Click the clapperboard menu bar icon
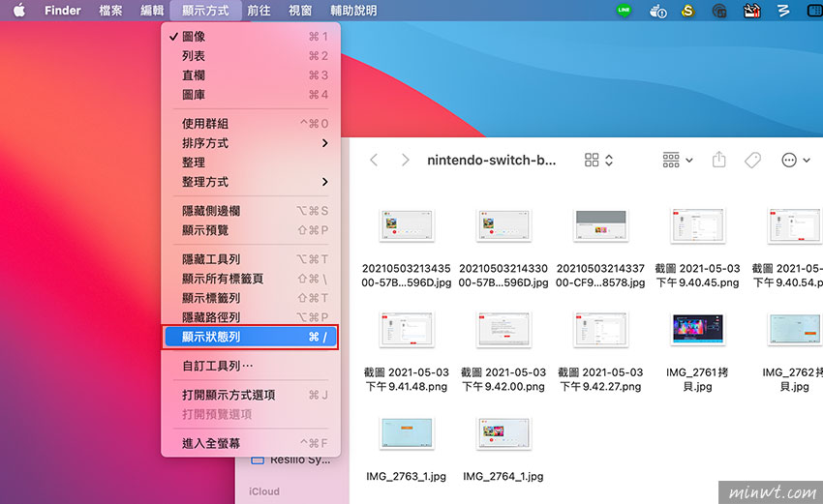Screen dimensions: 823x504 tap(751, 11)
